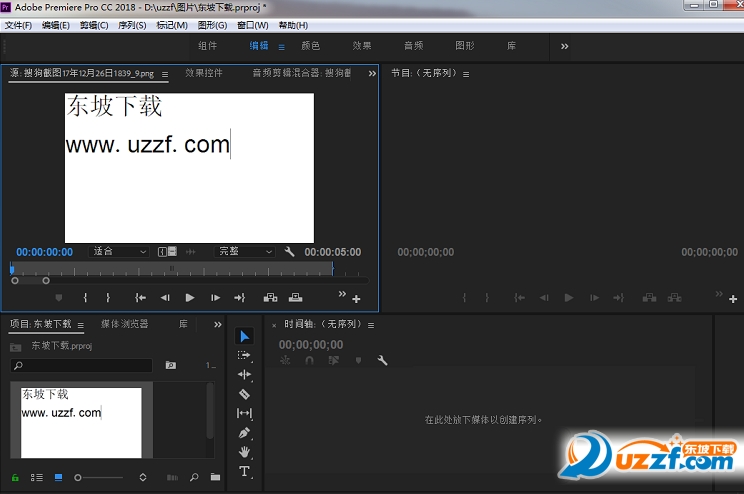Add marker in source monitor
Viewport: 744px width, 494px height.
59,298
